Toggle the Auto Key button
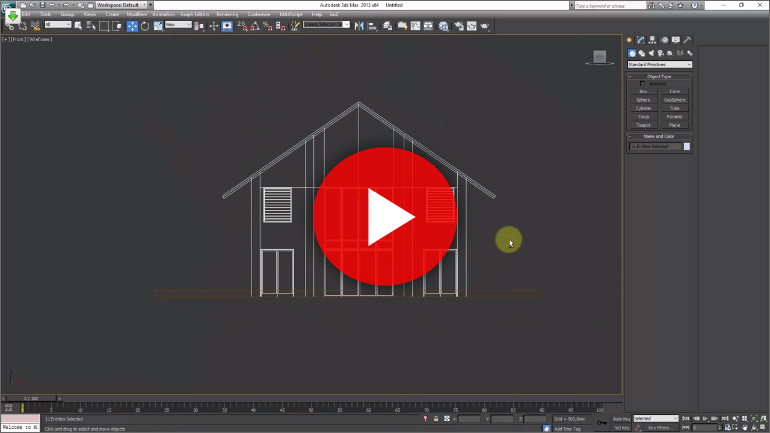Screen dimensions: 770x433 [622, 419]
